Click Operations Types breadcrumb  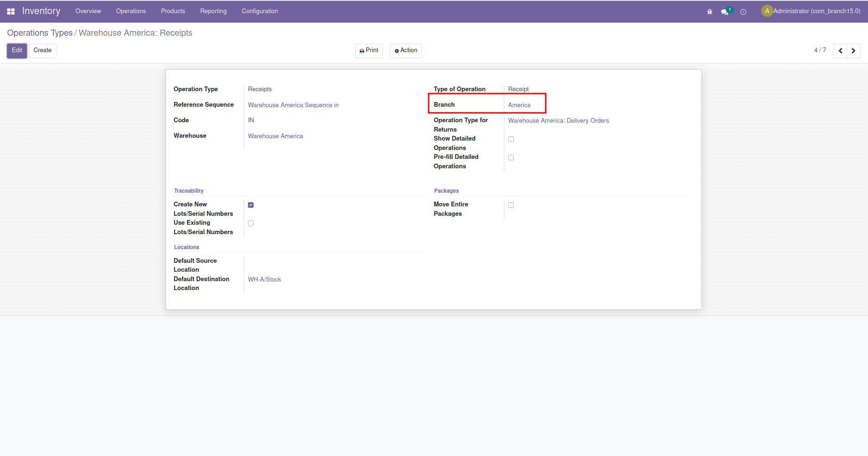point(40,33)
